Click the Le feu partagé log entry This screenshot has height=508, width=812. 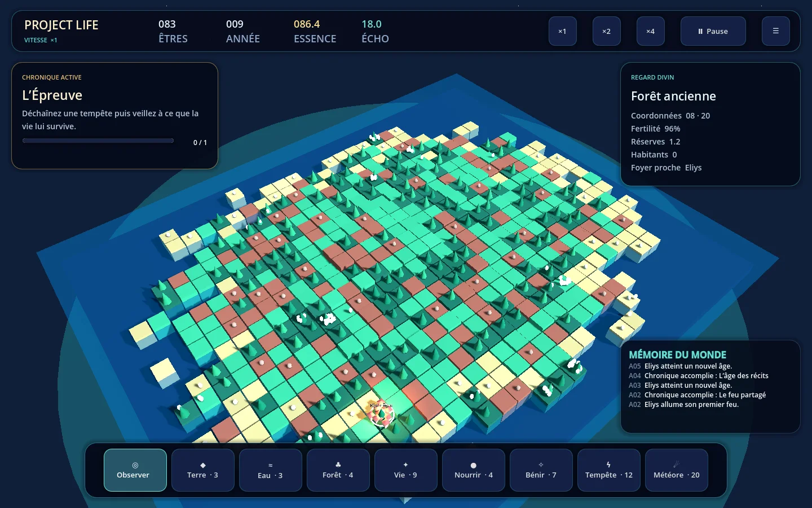pyautogui.click(x=698, y=395)
